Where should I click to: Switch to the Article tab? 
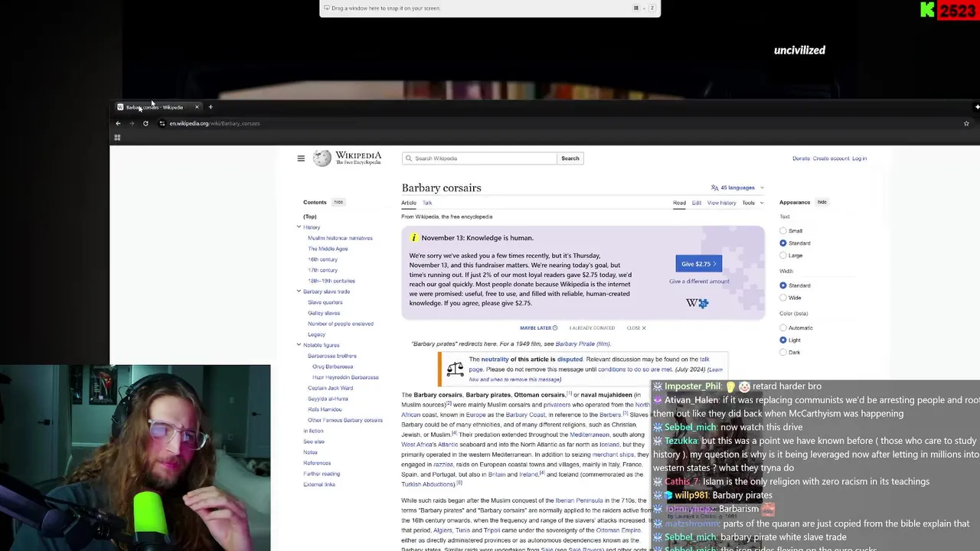coord(409,203)
